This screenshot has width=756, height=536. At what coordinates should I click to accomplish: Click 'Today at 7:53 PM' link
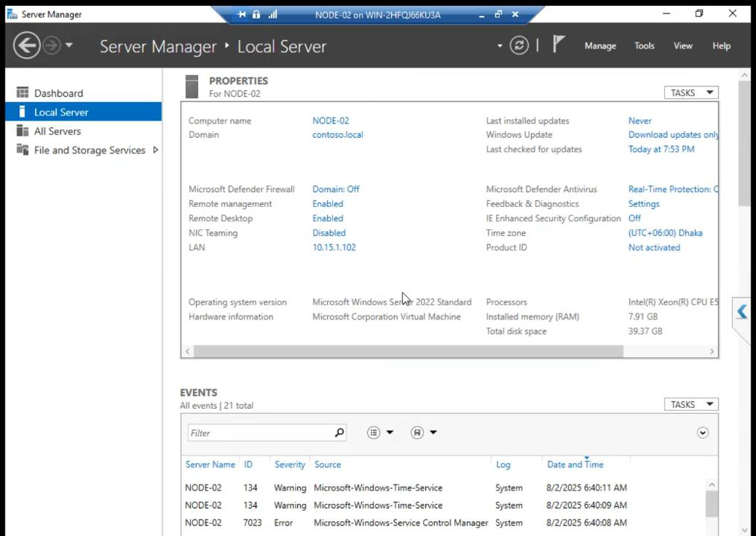coord(661,149)
